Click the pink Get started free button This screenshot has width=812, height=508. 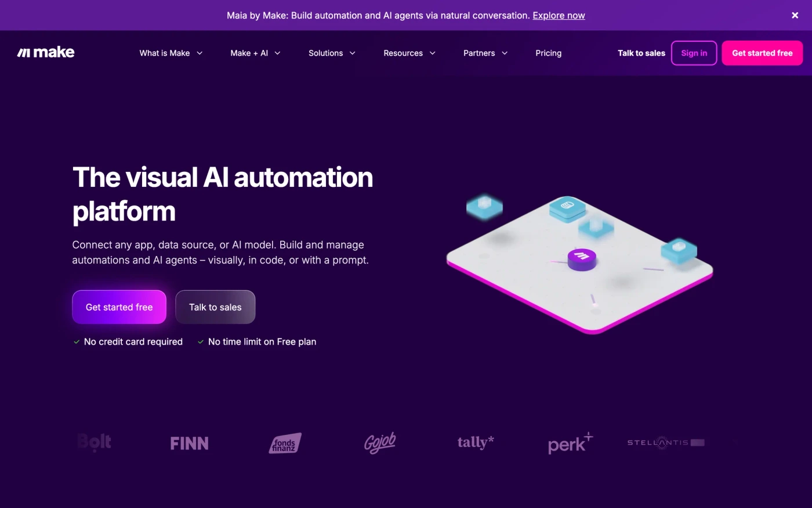[762, 53]
